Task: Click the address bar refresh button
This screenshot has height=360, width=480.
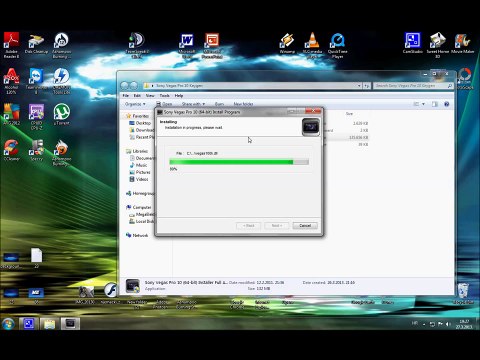Action: coord(367,86)
